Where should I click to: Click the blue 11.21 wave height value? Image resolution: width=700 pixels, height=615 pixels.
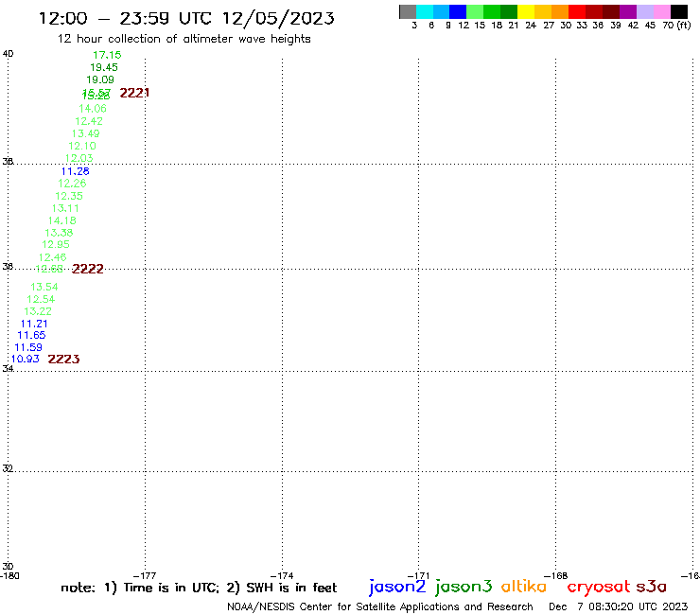(x=34, y=324)
